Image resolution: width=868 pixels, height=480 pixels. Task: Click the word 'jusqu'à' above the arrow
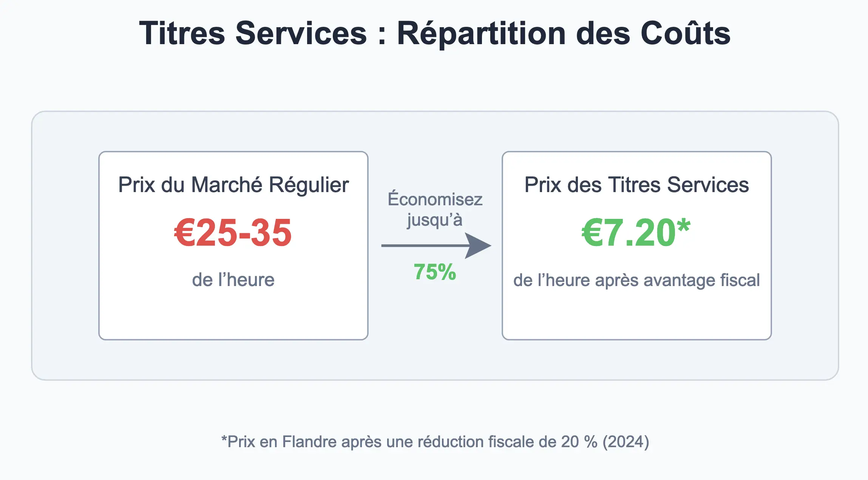(x=435, y=220)
